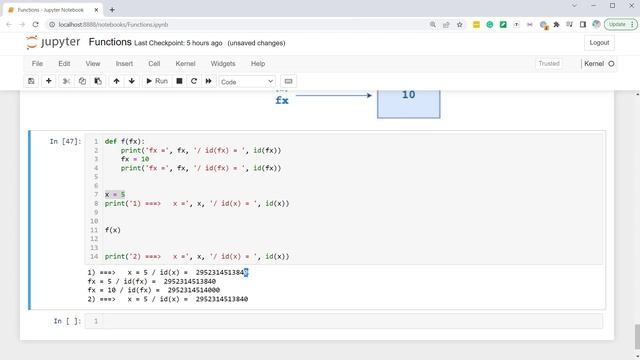Restart kernel and run all fast-forward icon
640x360 pixels.
pos(209,81)
